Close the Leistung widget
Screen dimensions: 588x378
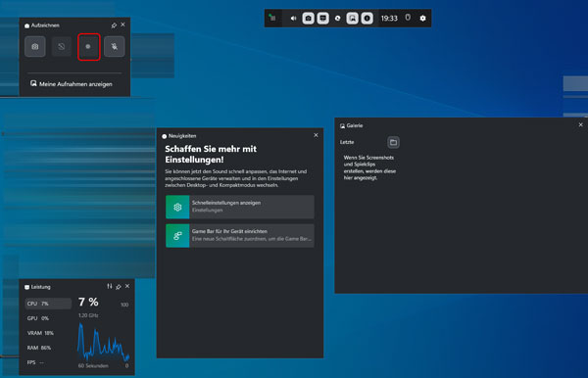pyautogui.click(x=127, y=286)
